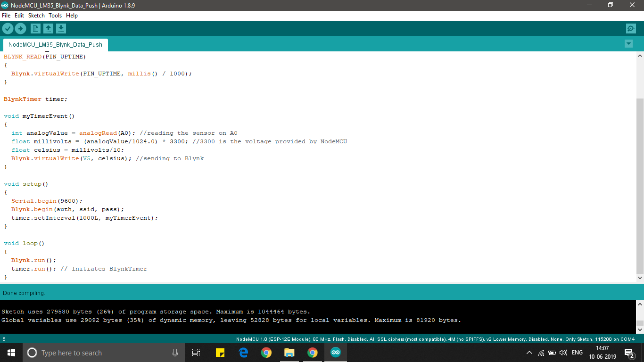Click the editor scrollbar down arrow
644x362 pixels.
(x=640, y=278)
